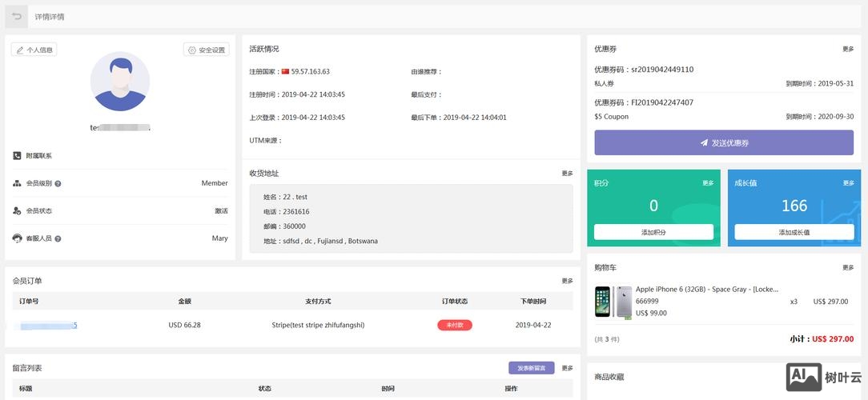Click coupon code FI2019042247407
This screenshot has width=868, height=400.
pyautogui.click(x=662, y=102)
